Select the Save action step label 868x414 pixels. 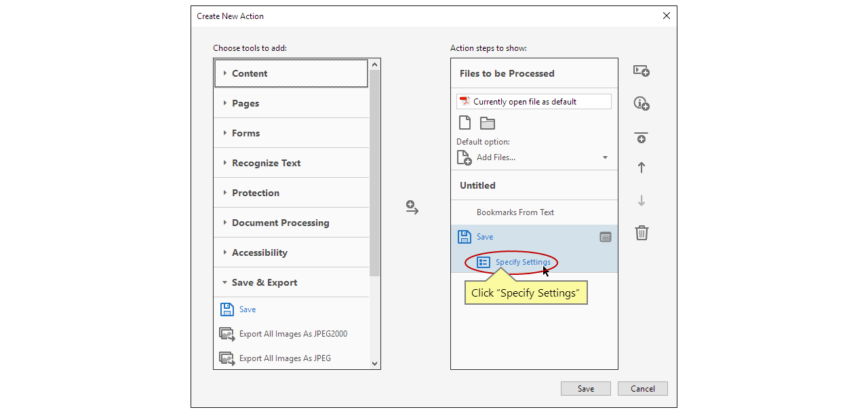485,237
